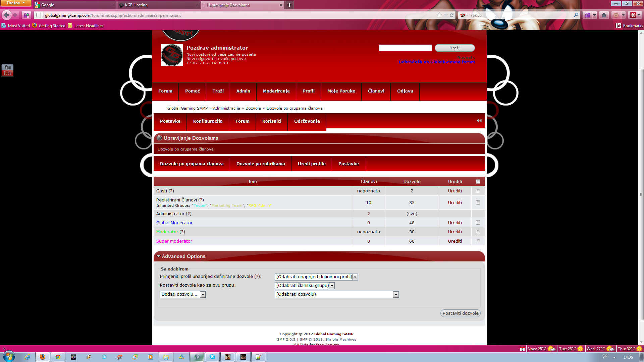
Task: Toggle select-all checkbox in table header
Action: [478, 182]
